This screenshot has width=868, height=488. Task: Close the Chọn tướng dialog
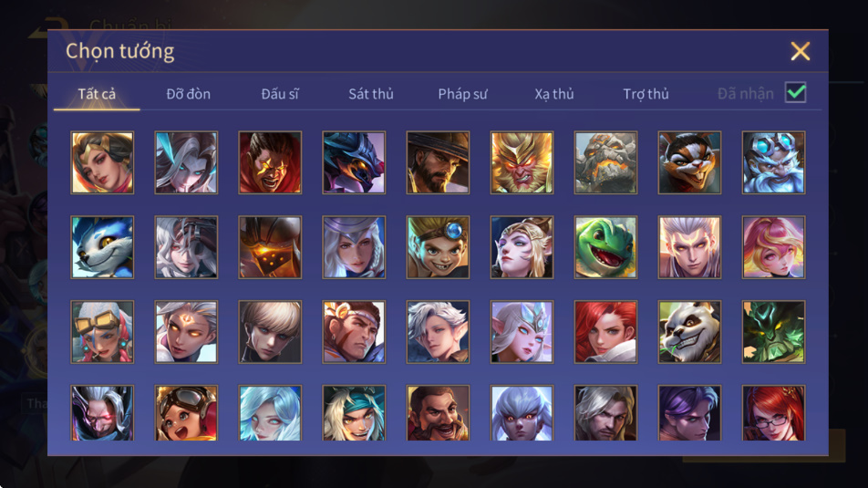tap(800, 51)
